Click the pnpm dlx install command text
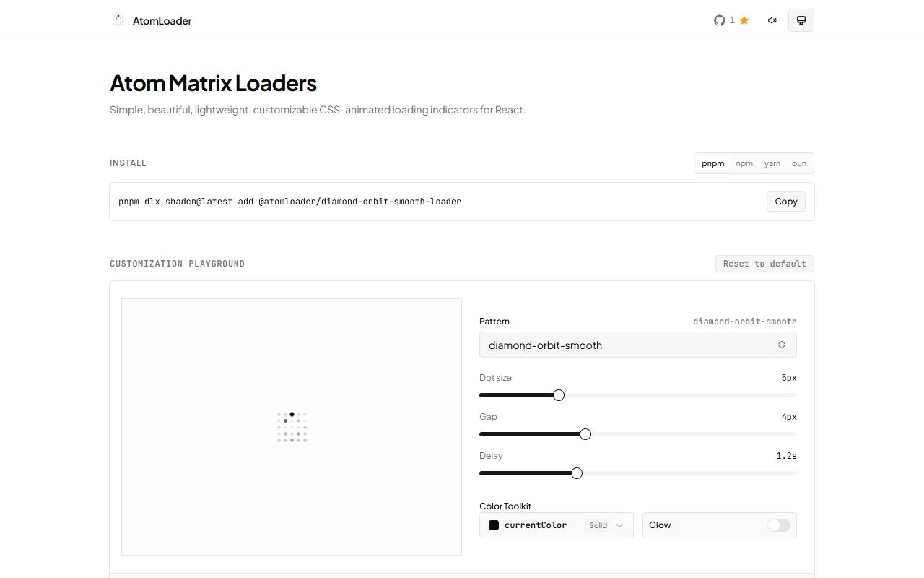Image resolution: width=924 pixels, height=578 pixels. coord(289,202)
